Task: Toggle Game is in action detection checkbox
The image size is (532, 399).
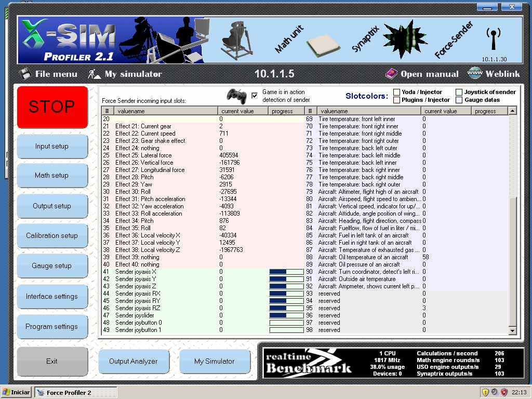Action: [x=255, y=96]
